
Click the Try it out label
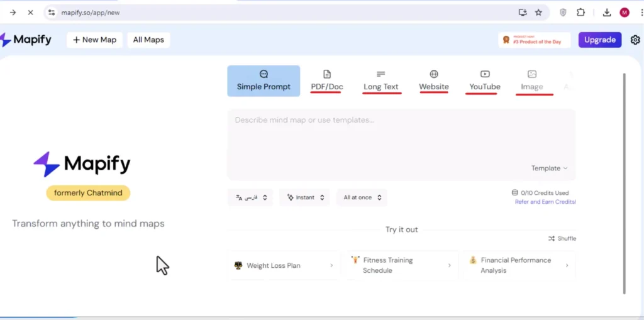coord(401,229)
